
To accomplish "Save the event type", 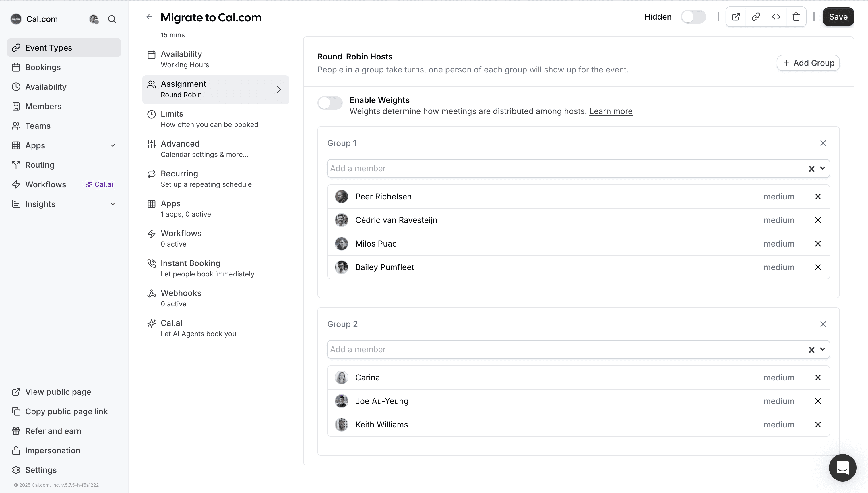I will [x=838, y=17].
